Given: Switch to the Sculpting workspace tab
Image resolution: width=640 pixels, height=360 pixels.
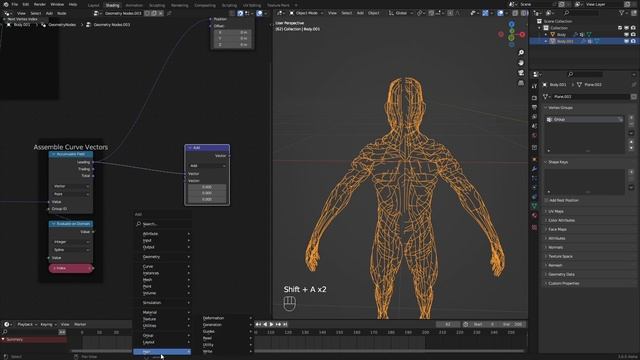Looking at the screenshot, I should (x=157, y=5).
